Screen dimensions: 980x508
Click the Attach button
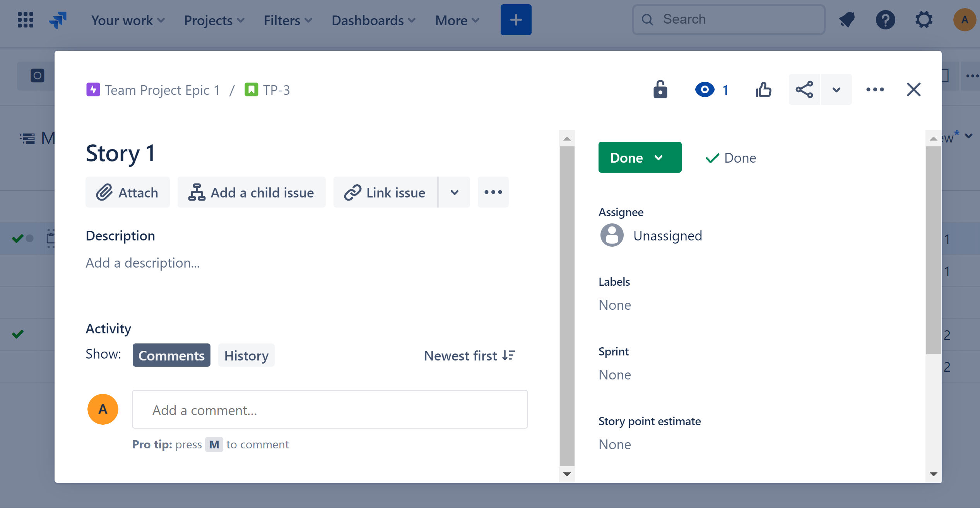[127, 192]
